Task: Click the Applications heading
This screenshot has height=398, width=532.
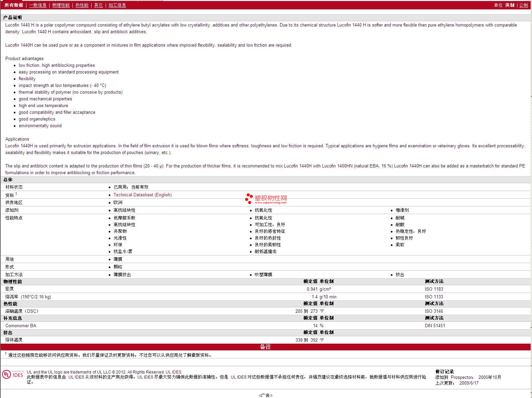Action: tap(17, 139)
